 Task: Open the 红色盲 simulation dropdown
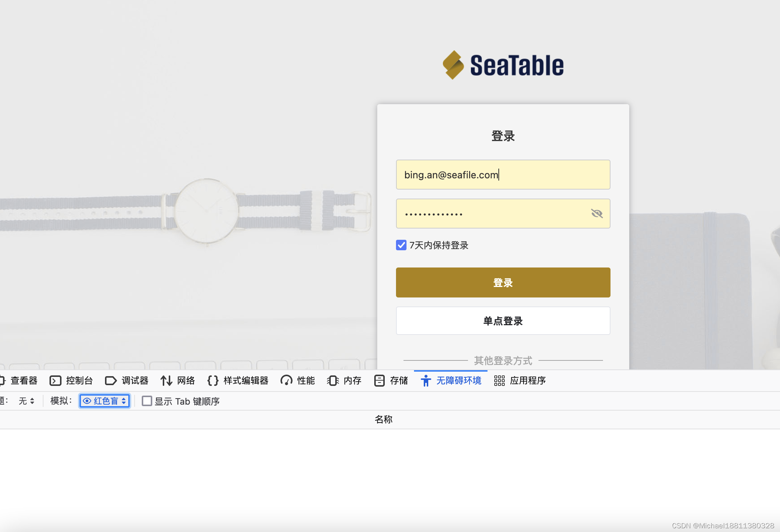tap(105, 401)
